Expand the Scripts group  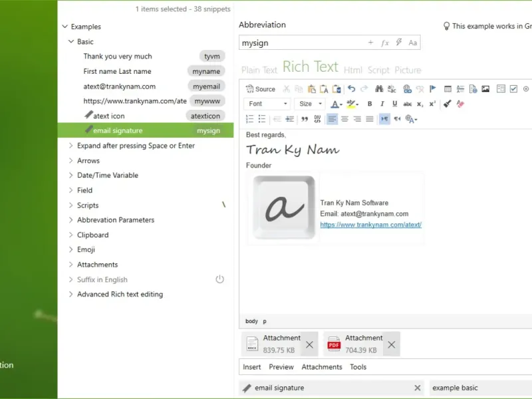[x=70, y=205]
